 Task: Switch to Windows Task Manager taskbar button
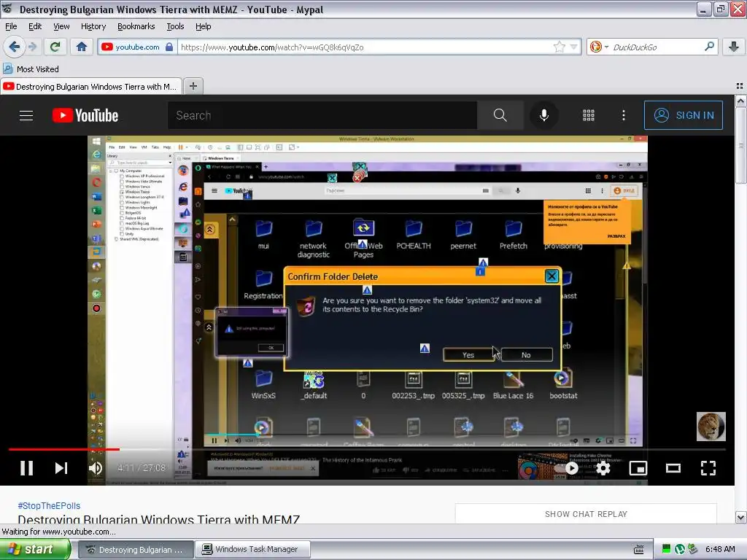(253, 549)
